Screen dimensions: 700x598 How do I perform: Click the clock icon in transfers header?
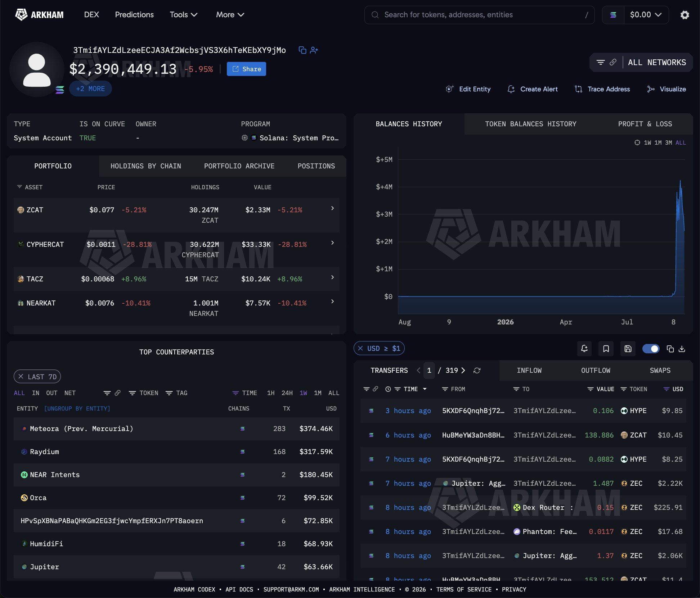[x=388, y=389]
